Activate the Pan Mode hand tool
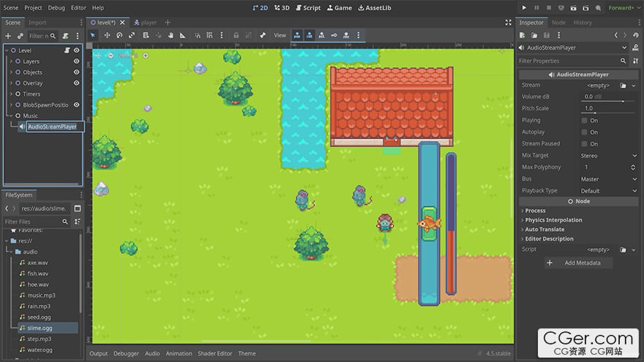 [171, 35]
